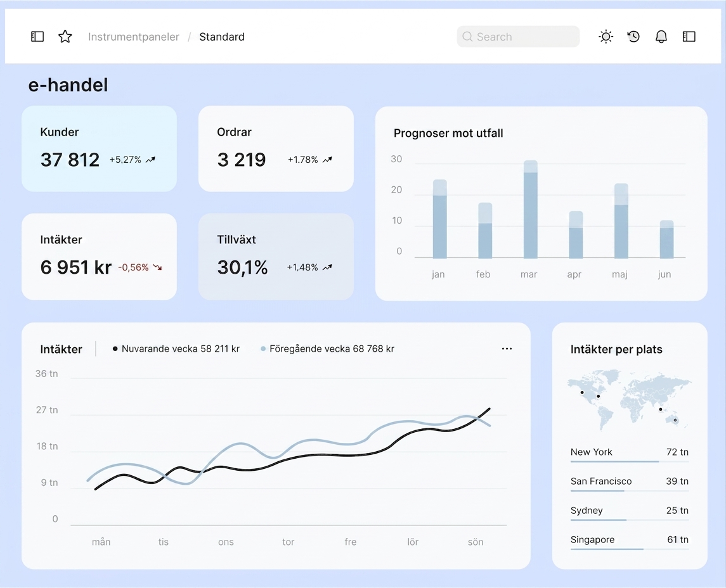Click the 39 tn value

677,481
